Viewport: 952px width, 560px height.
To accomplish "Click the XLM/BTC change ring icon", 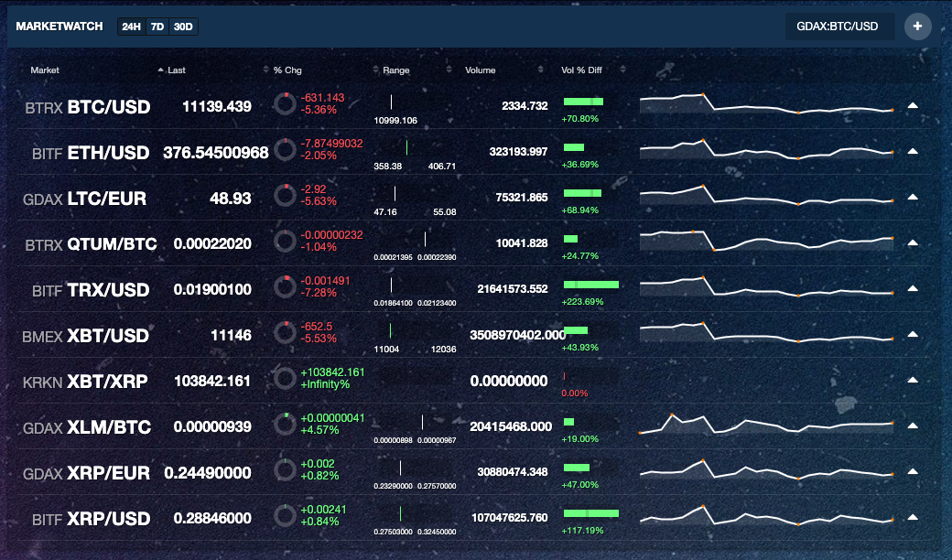I will coord(284,424).
